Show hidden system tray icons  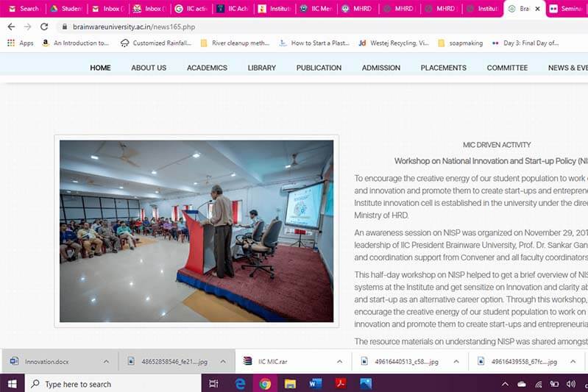pyautogui.click(x=505, y=384)
